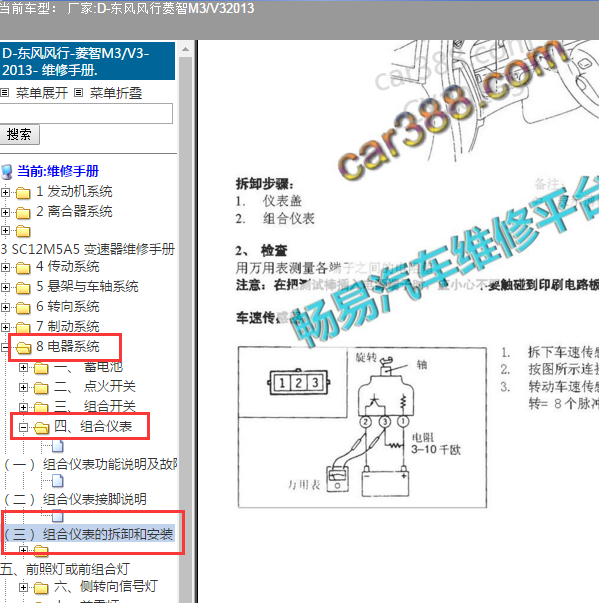Click the folder icon of 二、点火开关

pyautogui.click(x=41, y=388)
